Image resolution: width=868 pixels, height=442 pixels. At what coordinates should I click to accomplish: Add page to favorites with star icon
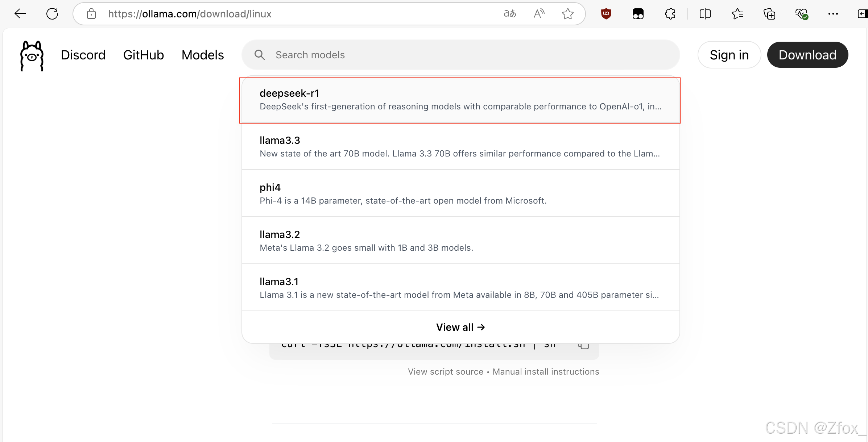point(568,14)
